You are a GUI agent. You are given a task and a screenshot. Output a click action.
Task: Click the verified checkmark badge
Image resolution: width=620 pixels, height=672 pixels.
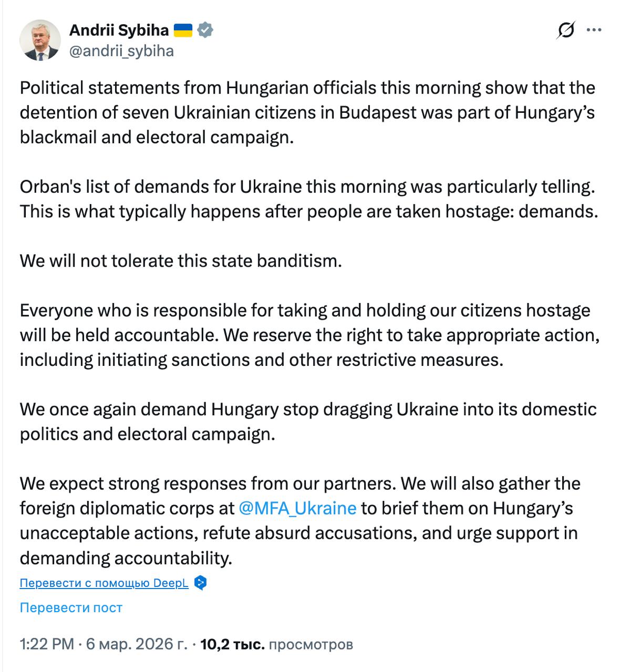(205, 30)
